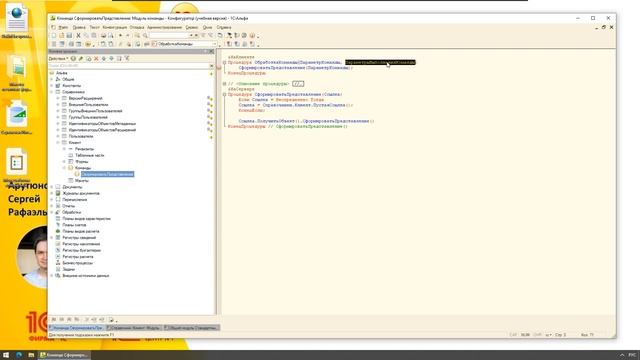Select Отчеты in the tree
Viewport: 640px width, 360px height.
coord(69,206)
